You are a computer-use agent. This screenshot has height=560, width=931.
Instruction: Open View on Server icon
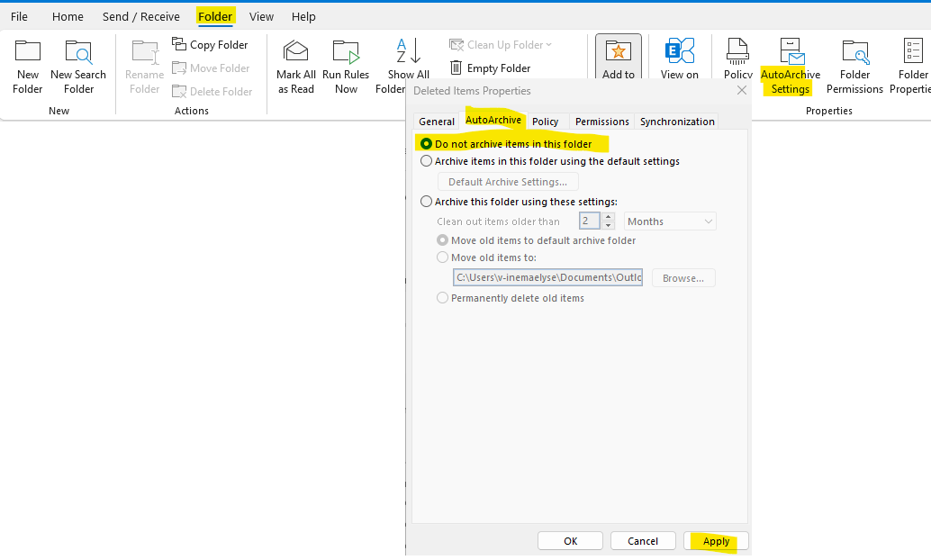click(679, 51)
